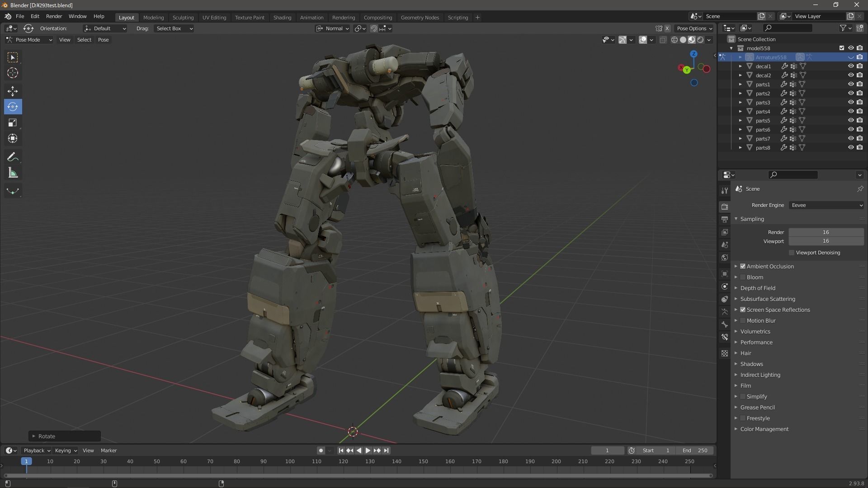Open the File menu
This screenshot has width=868, height=488.
point(20,16)
